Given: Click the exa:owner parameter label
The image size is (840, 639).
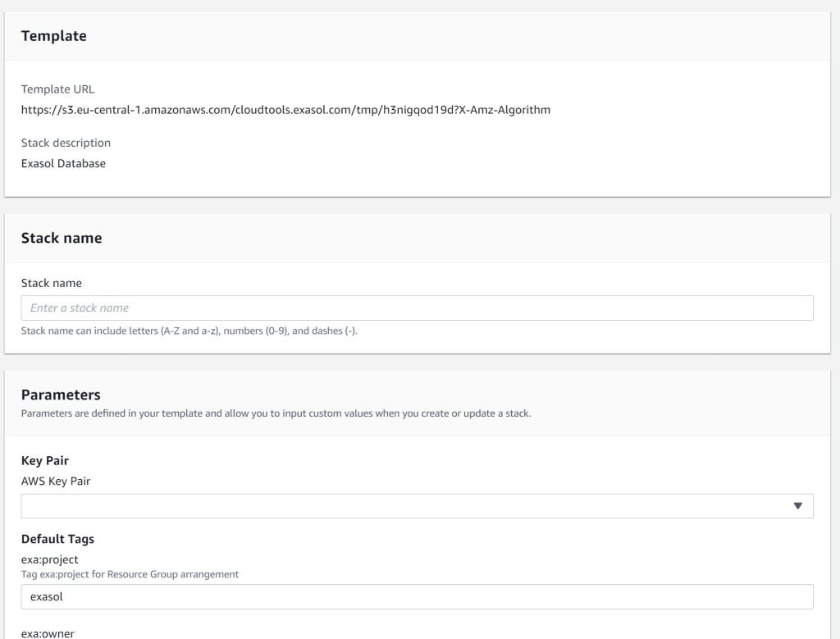Looking at the screenshot, I should (x=47, y=633).
